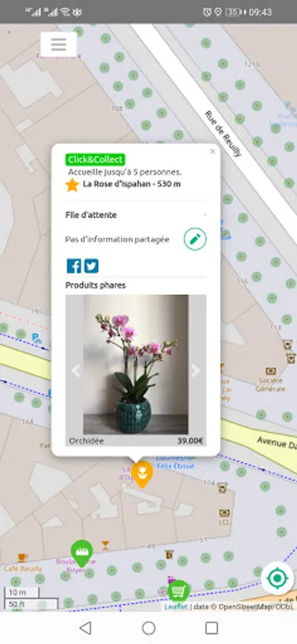Open Android recent apps button
The height and width of the screenshot is (644, 297).
coord(212,628)
